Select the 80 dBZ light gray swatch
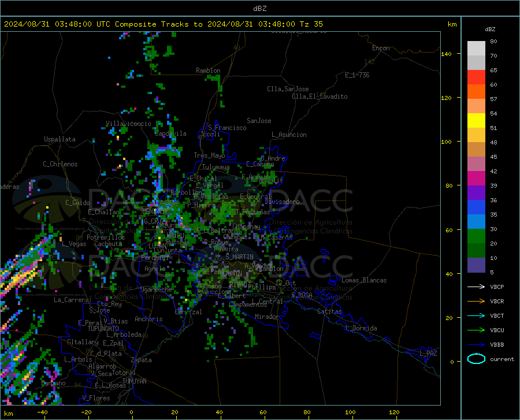The image size is (520, 420). pos(476,49)
